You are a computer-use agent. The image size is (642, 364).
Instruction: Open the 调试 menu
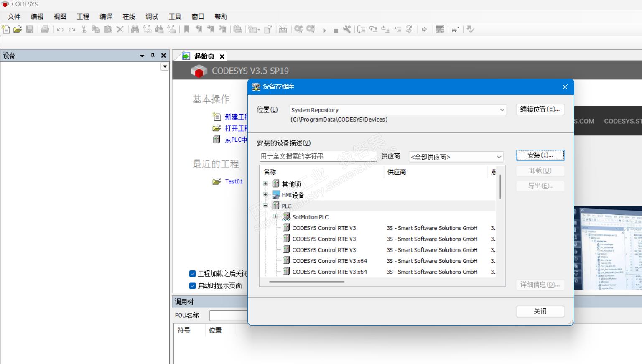[x=152, y=17]
